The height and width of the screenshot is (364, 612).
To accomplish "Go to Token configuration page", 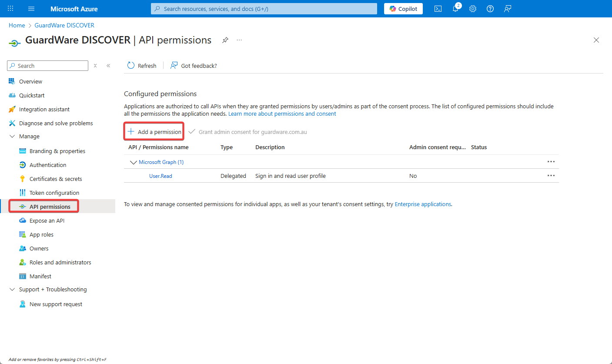I will click(54, 193).
